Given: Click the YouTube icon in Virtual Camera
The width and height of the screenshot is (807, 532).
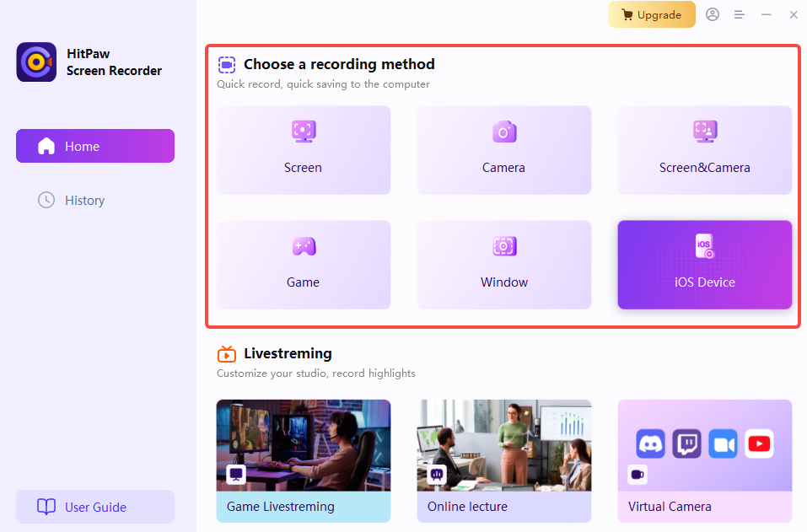Looking at the screenshot, I should click(x=759, y=443).
